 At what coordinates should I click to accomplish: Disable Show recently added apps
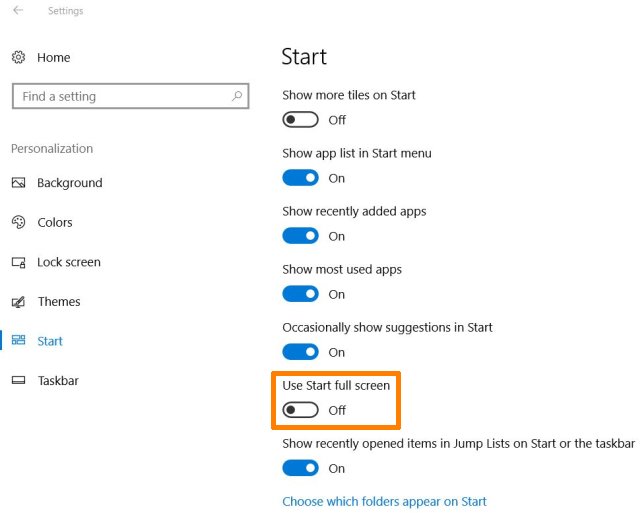300,236
